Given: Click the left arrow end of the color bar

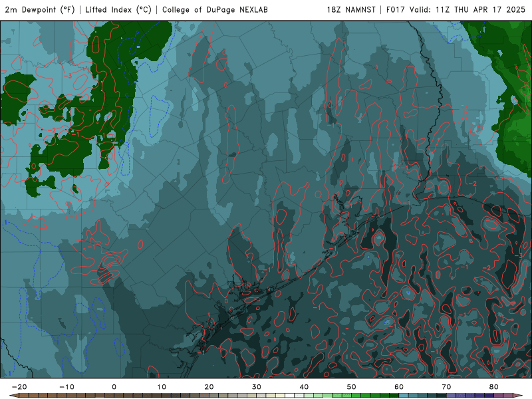Looking at the screenshot, I should point(14,396).
